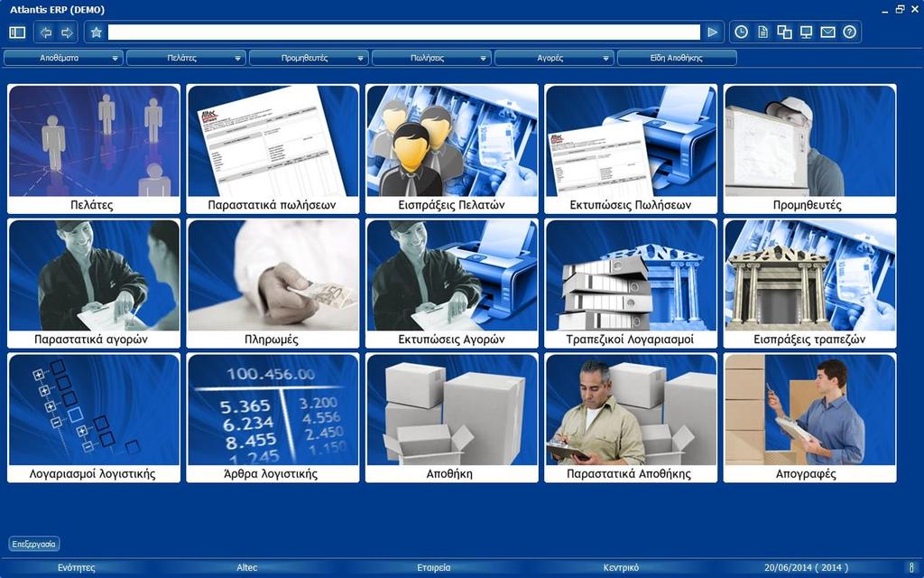
Task: Expand the Αγορές dropdown menu
Action: pyautogui.click(x=554, y=59)
